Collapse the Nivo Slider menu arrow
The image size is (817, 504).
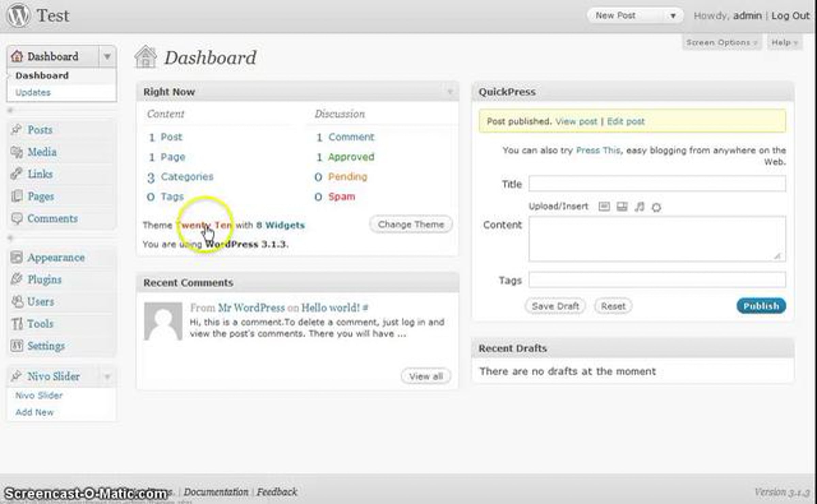[x=107, y=376]
